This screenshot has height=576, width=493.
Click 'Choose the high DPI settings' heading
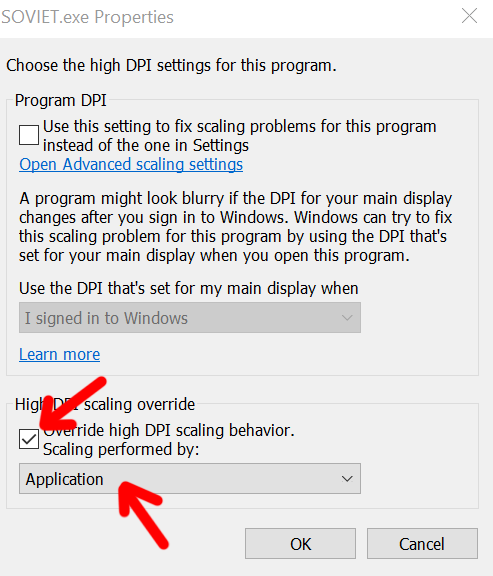171,65
